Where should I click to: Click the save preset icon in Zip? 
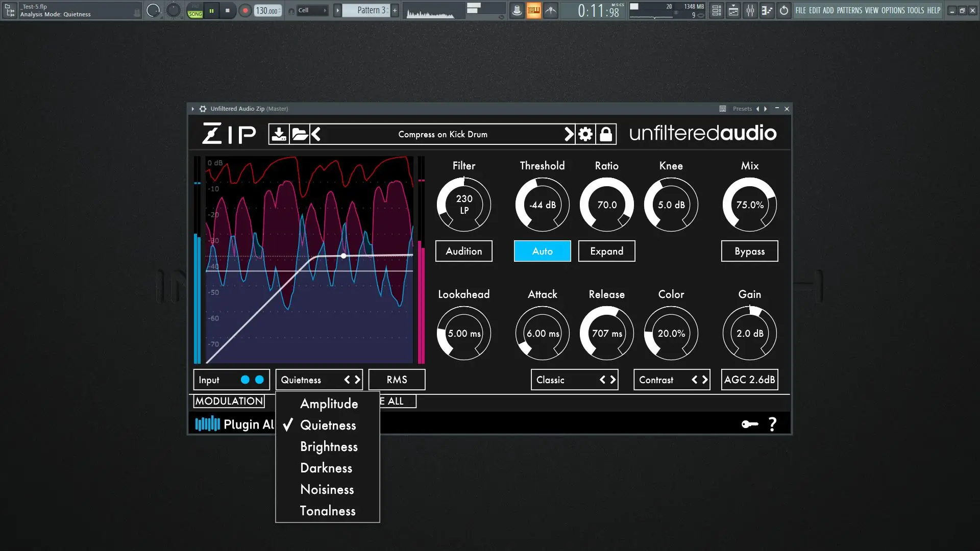[x=279, y=134]
